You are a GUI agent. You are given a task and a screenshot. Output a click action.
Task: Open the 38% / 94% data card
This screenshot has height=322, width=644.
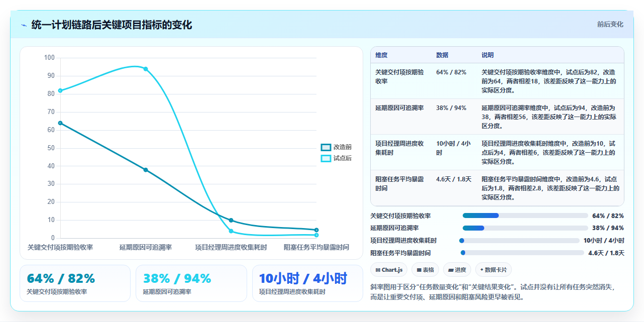[191, 283]
